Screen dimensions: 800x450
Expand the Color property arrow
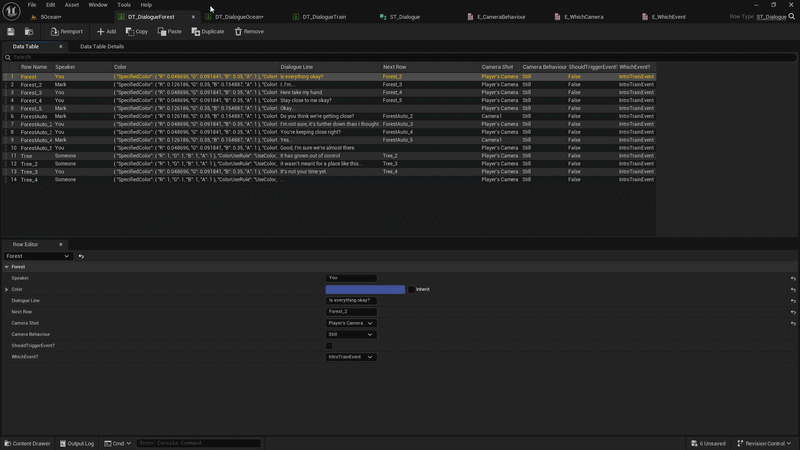pos(6,289)
